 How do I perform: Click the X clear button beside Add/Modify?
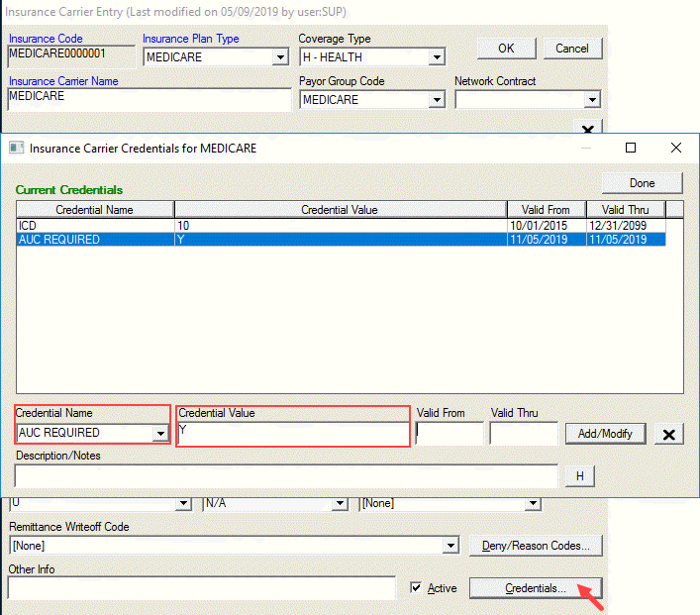pyautogui.click(x=670, y=434)
